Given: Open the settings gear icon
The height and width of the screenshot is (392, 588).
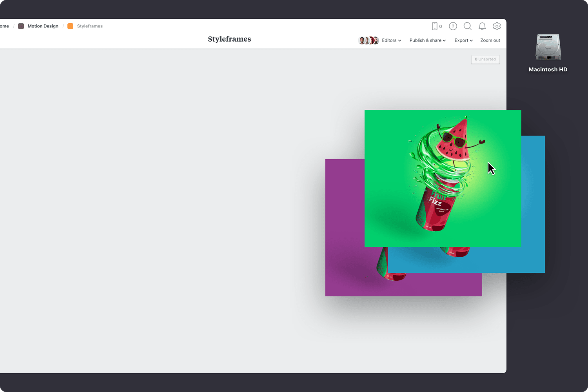Looking at the screenshot, I should click(497, 26).
